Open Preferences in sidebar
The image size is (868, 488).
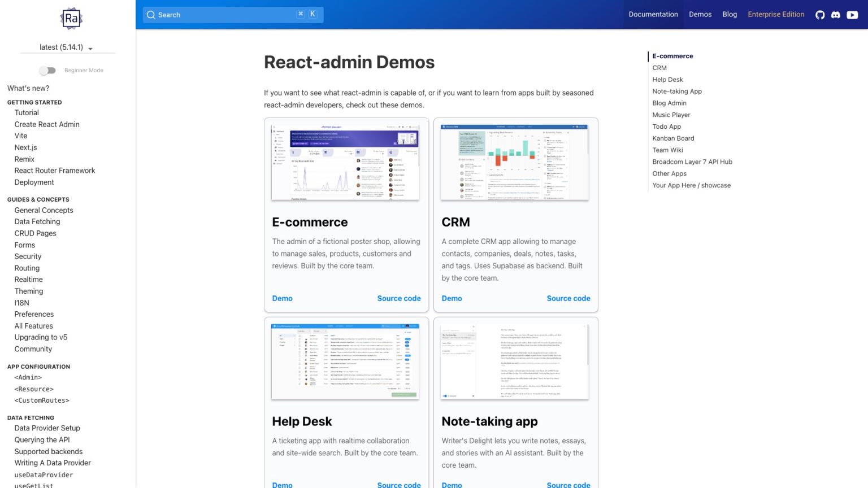34,315
